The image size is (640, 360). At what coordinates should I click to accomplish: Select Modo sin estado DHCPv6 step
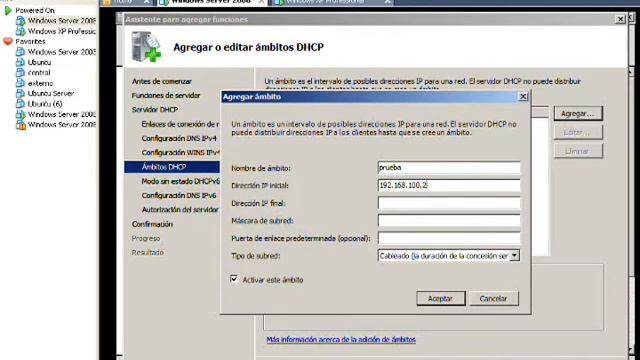point(180,181)
